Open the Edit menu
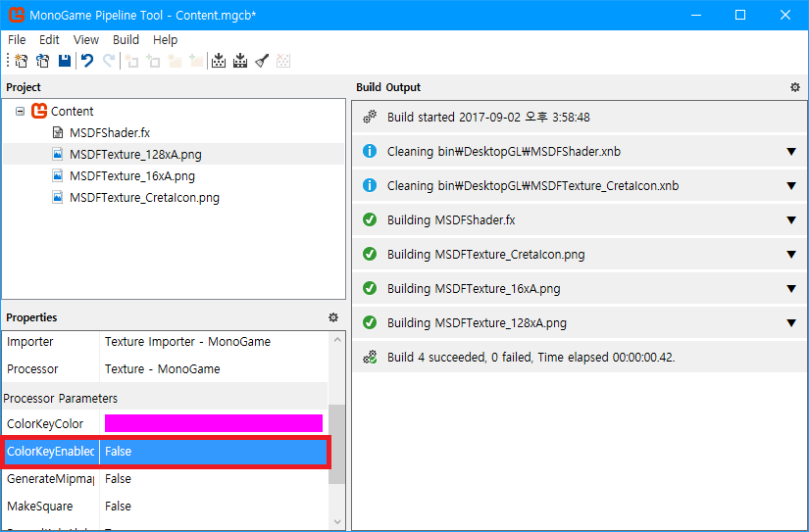Viewport: 809px width, 532px height. coord(49,40)
